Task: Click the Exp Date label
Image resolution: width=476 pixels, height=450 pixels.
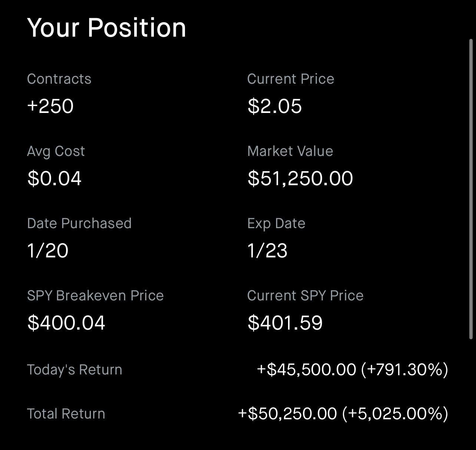Action: click(x=276, y=223)
